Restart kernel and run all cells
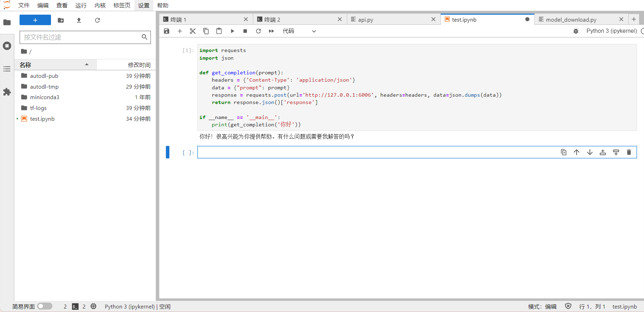This screenshot has width=644, height=312. [x=271, y=31]
